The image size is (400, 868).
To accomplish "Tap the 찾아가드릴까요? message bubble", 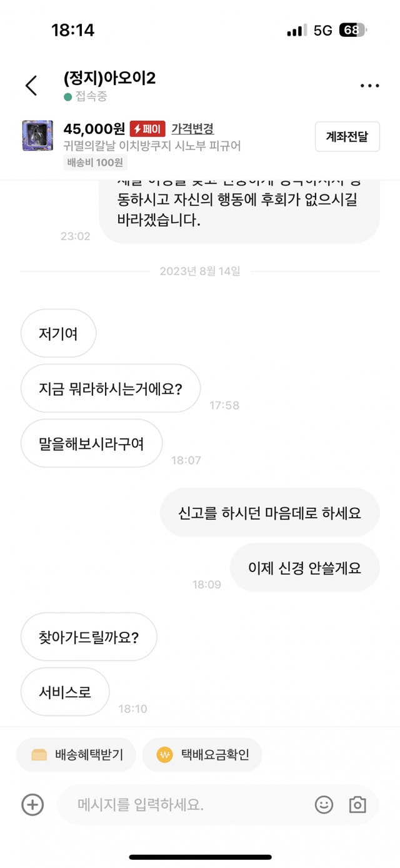I will pyautogui.click(x=89, y=637).
